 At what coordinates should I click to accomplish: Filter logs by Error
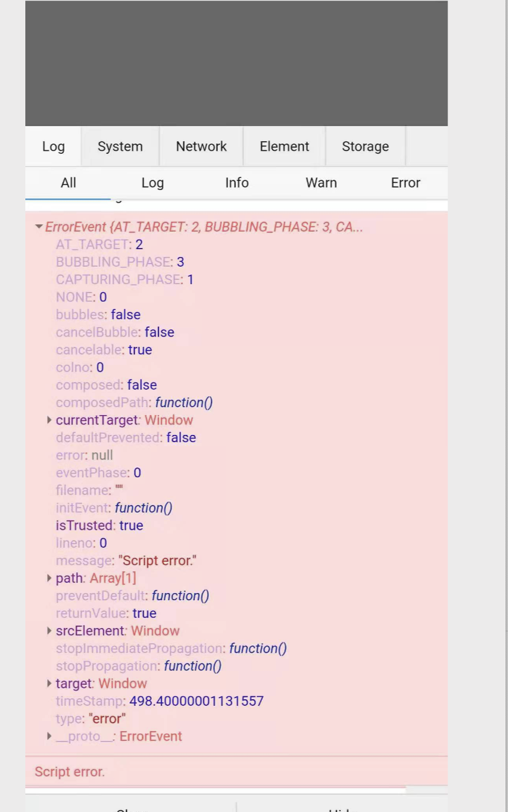click(405, 183)
